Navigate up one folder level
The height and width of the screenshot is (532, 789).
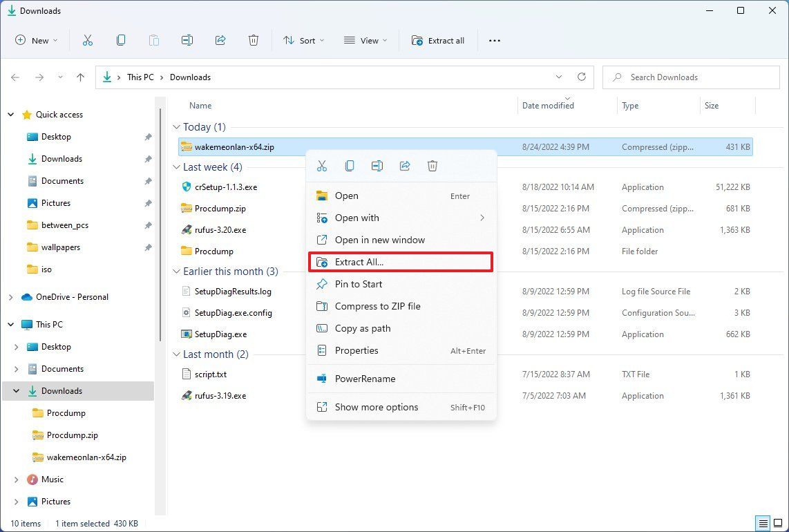pyautogui.click(x=80, y=77)
